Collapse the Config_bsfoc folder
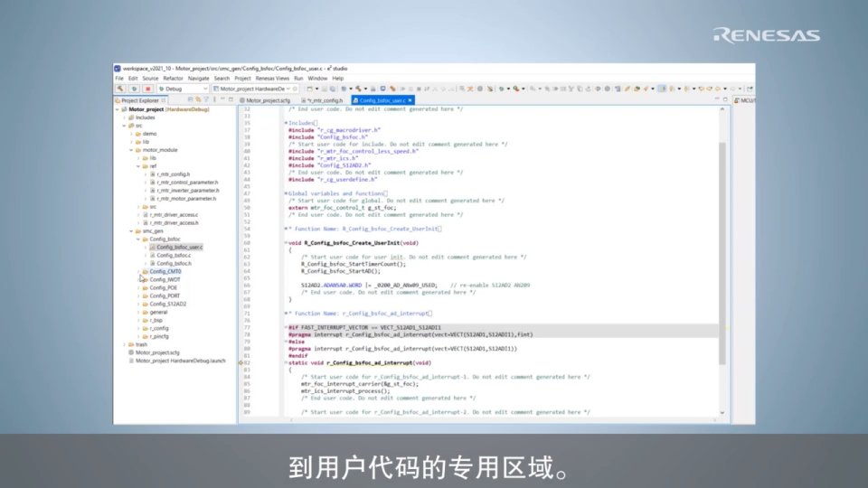Screen dimensions: 868x488 pos(138,239)
